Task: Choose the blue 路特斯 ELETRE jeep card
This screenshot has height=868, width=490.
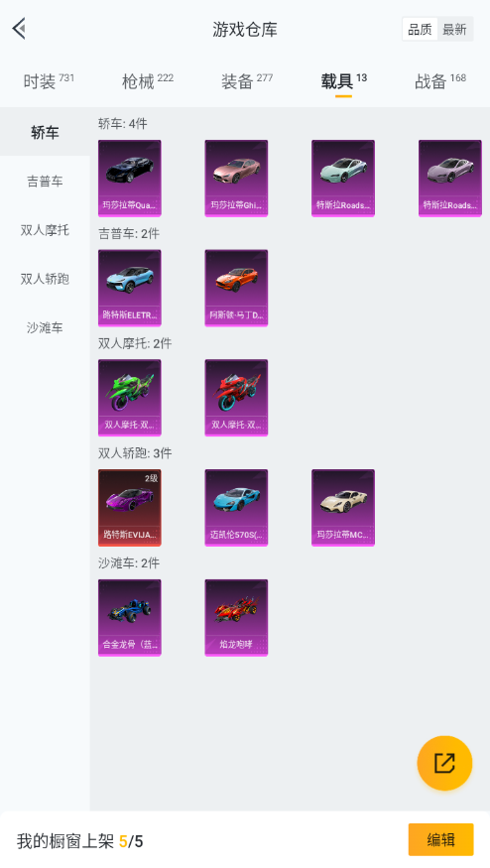Action: 130,288
